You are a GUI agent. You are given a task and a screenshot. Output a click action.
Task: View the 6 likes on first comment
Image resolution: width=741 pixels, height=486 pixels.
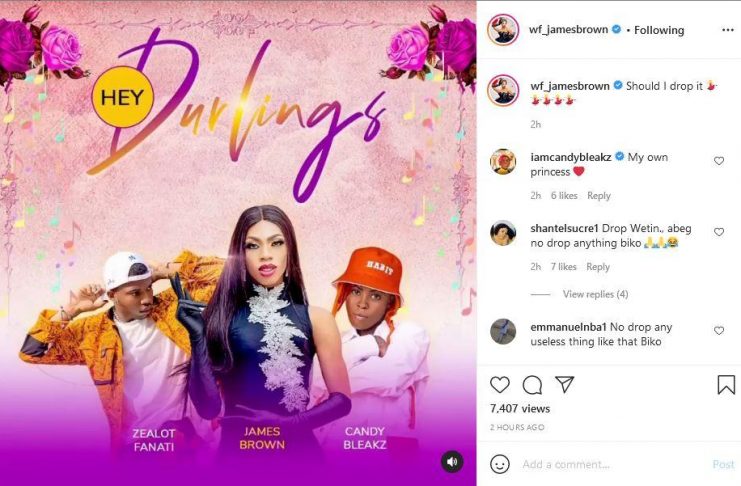click(x=564, y=196)
